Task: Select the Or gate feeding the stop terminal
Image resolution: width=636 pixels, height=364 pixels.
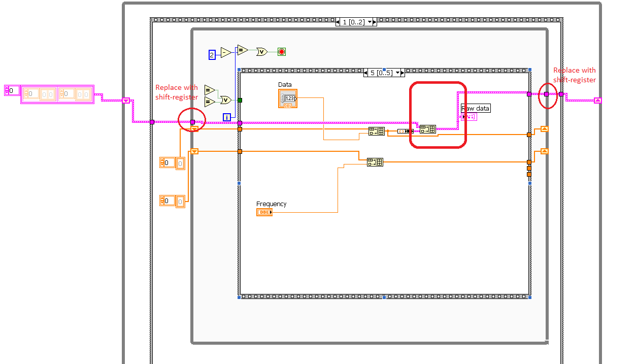Action: (x=261, y=51)
